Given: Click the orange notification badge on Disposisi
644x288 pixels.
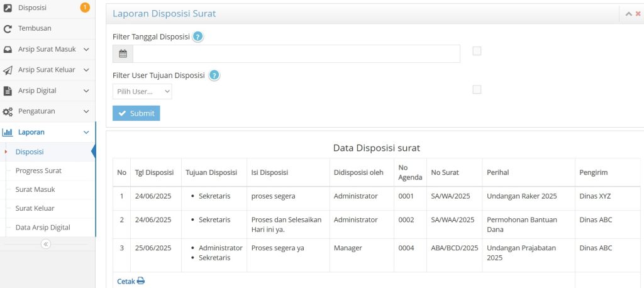Looking at the screenshot, I should tap(85, 8).
